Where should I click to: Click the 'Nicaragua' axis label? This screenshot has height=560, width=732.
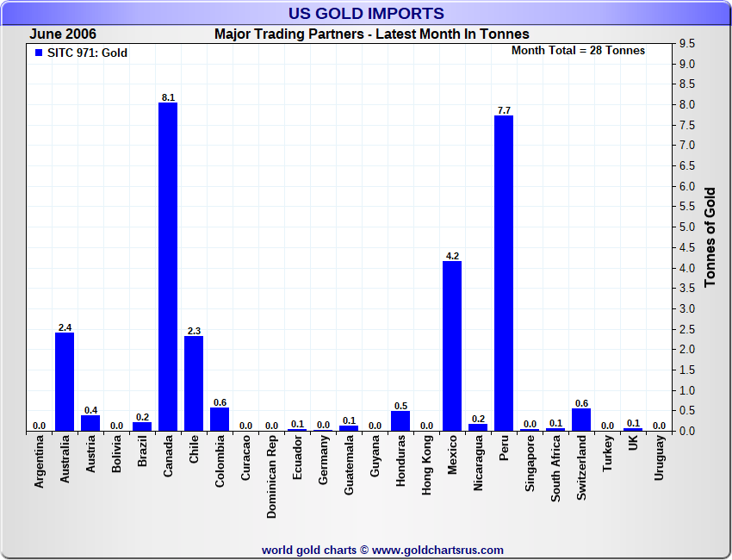[478, 463]
